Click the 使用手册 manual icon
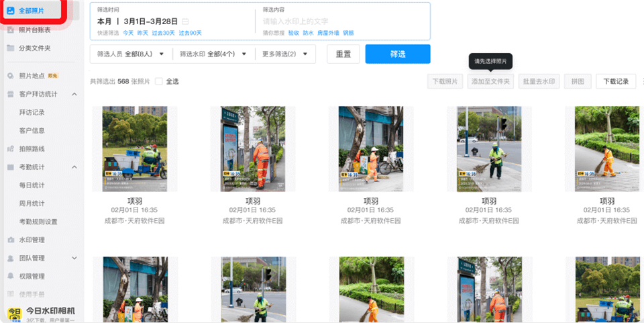 [11, 295]
